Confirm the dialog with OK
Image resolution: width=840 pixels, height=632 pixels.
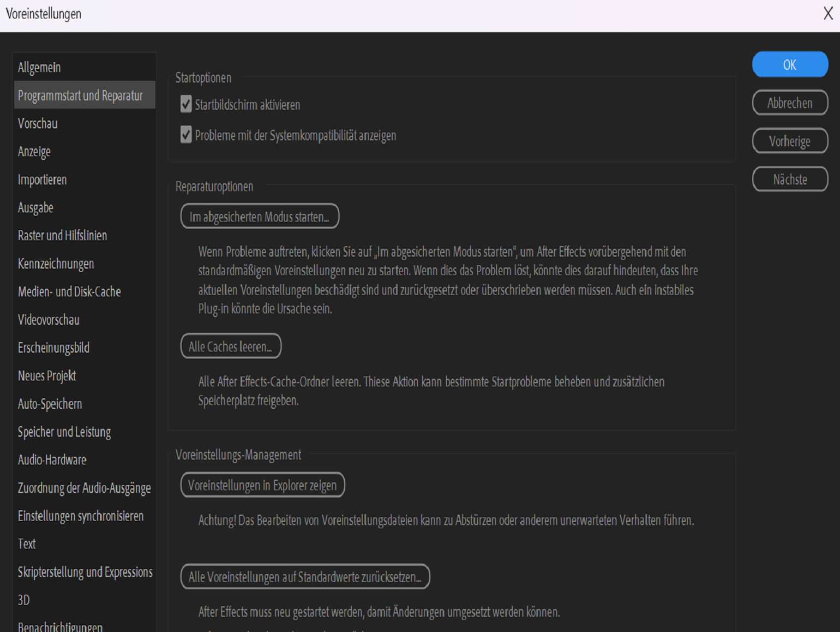point(790,64)
